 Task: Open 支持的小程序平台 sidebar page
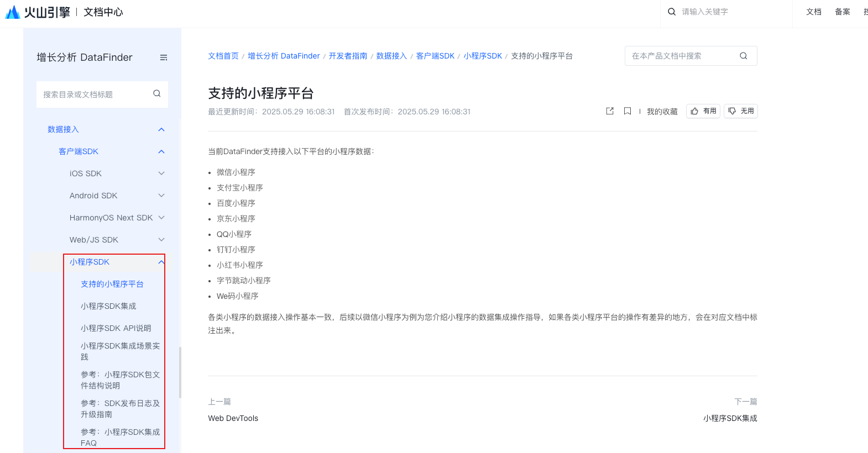pyautogui.click(x=112, y=284)
